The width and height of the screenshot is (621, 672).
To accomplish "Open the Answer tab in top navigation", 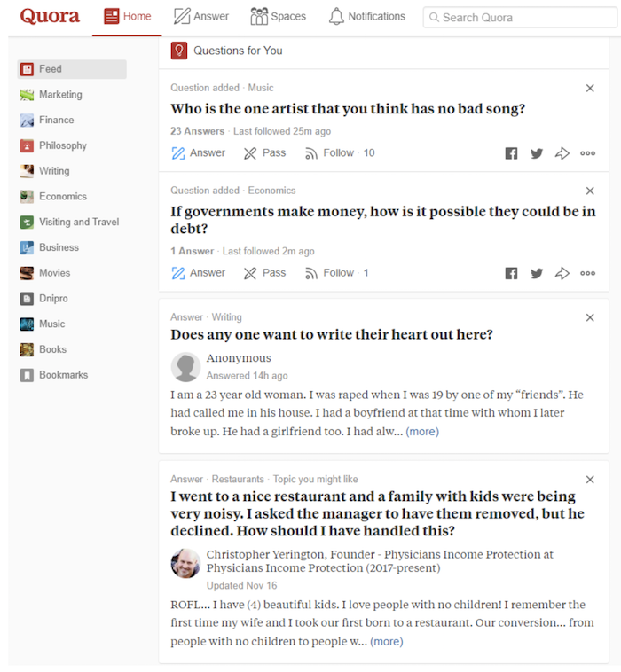I will pos(201,16).
